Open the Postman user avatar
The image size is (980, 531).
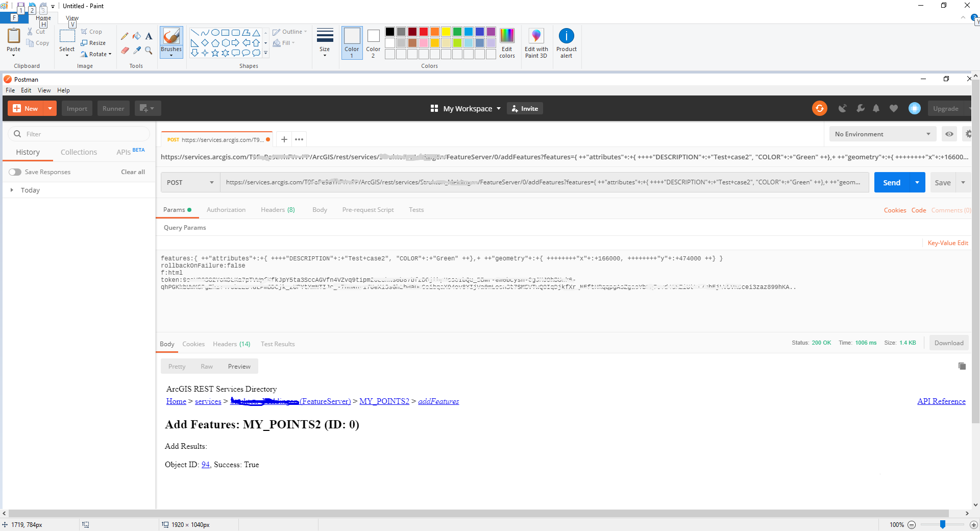(x=915, y=108)
